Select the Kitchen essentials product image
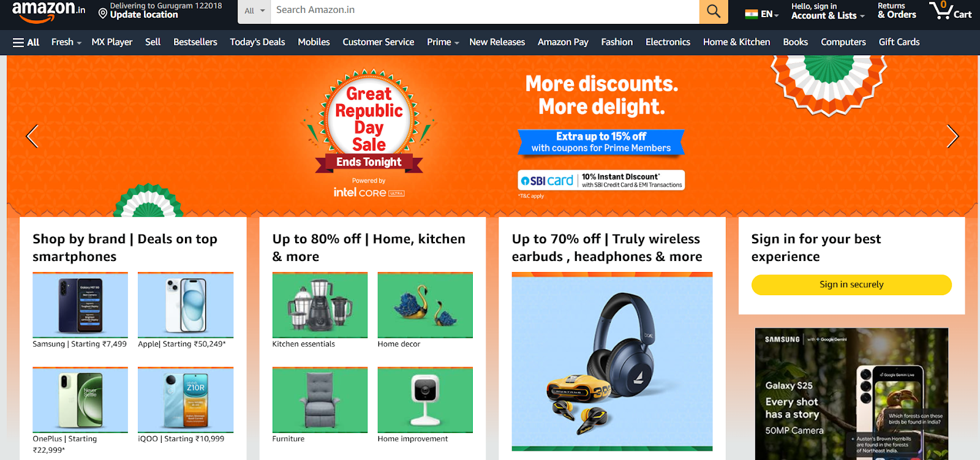This screenshot has width=980, height=460. click(x=320, y=305)
